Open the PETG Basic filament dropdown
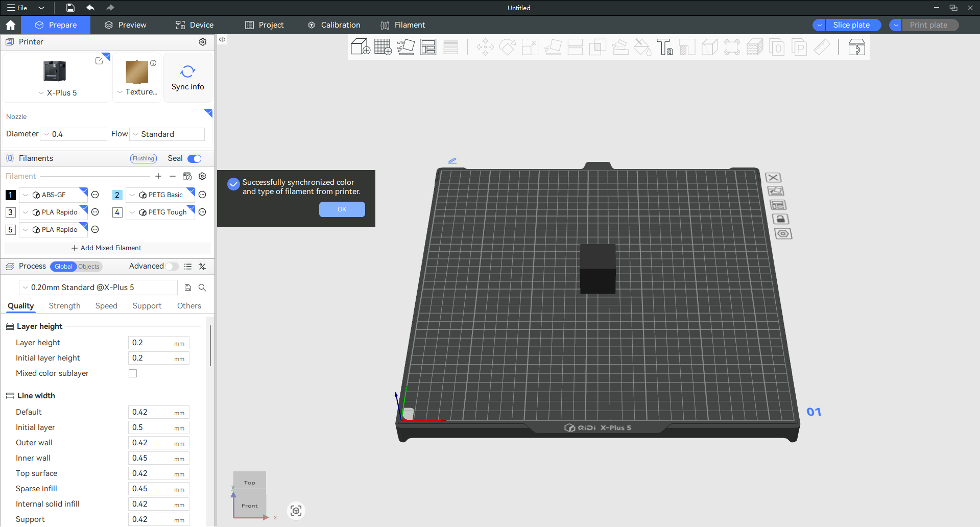This screenshot has width=980, height=527. (x=160, y=195)
